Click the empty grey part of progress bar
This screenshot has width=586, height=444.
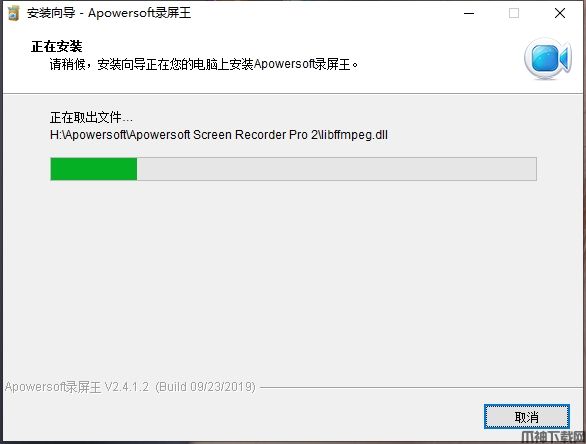pos(337,169)
